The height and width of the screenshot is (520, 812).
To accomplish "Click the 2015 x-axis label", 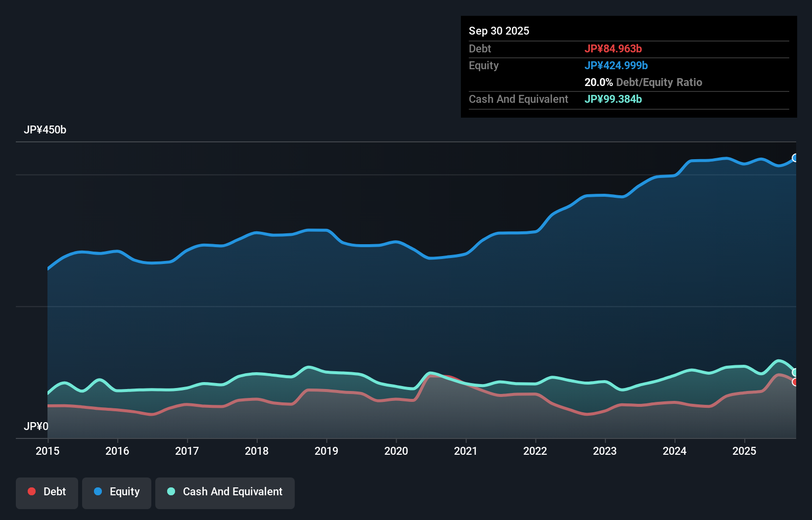I will coord(47,451).
